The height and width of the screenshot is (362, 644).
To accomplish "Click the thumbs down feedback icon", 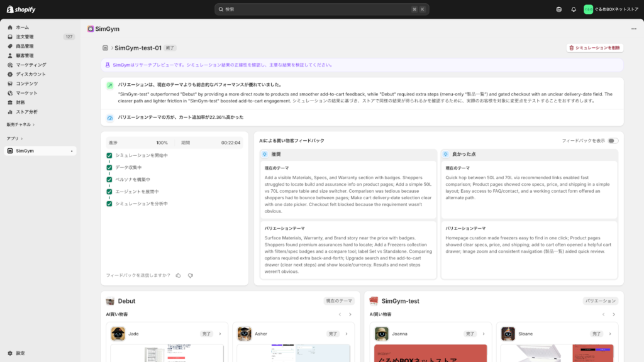I will coord(191,275).
